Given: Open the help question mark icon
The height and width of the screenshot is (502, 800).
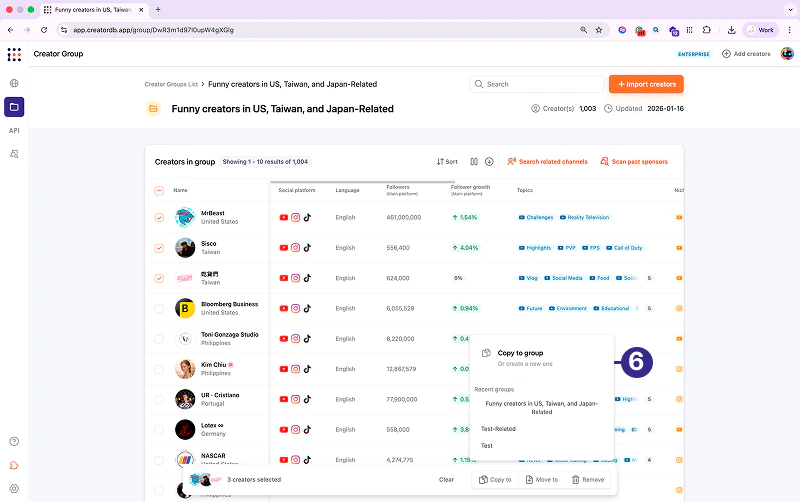Looking at the screenshot, I should (x=14, y=441).
